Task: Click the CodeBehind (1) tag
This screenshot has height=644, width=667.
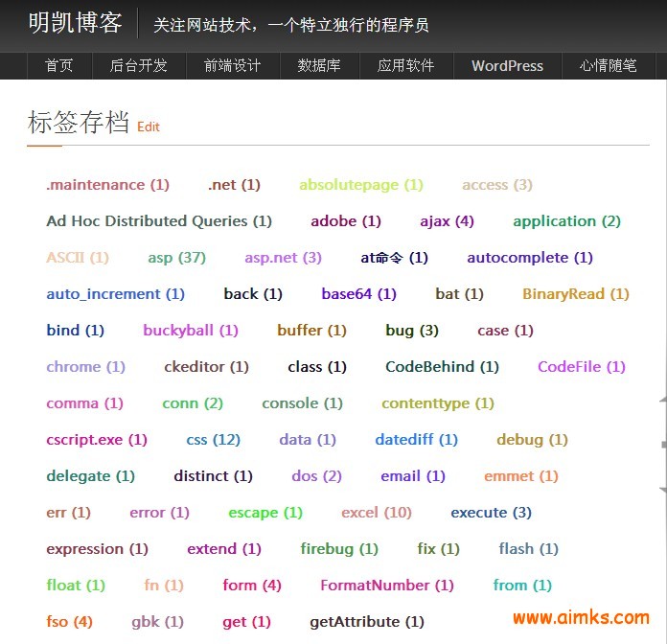Action: (x=443, y=367)
